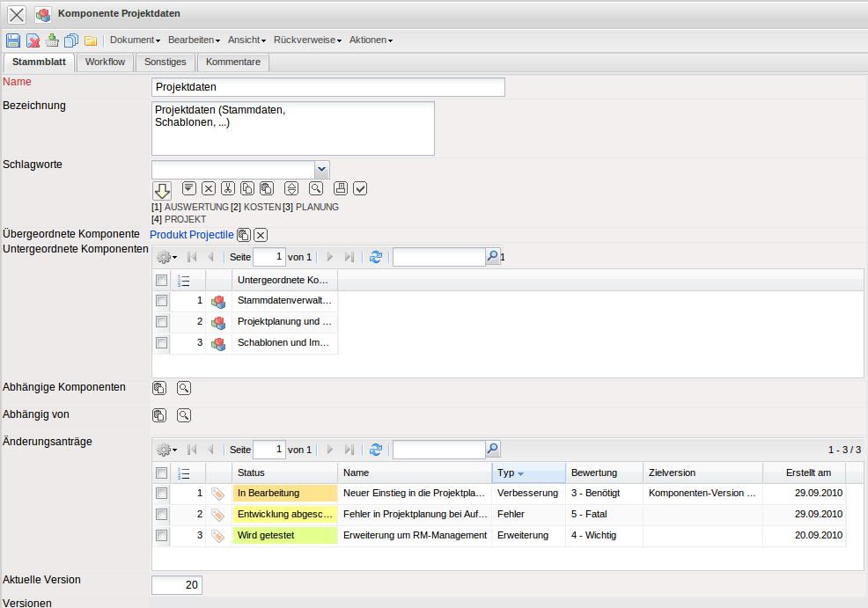Open the 'Erweiterung um RM-Management' entry
Viewport: 868px width, 608px height.
415,536
